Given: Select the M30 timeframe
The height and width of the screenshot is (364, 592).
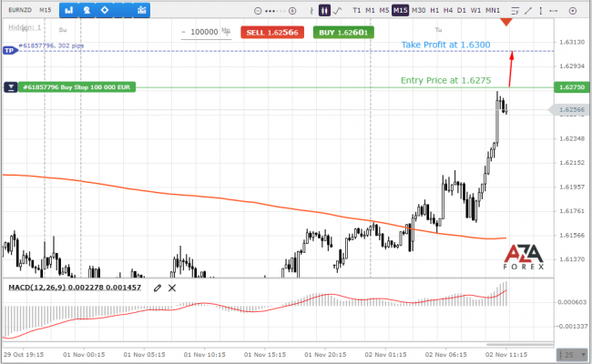Looking at the screenshot, I should click(x=418, y=10).
